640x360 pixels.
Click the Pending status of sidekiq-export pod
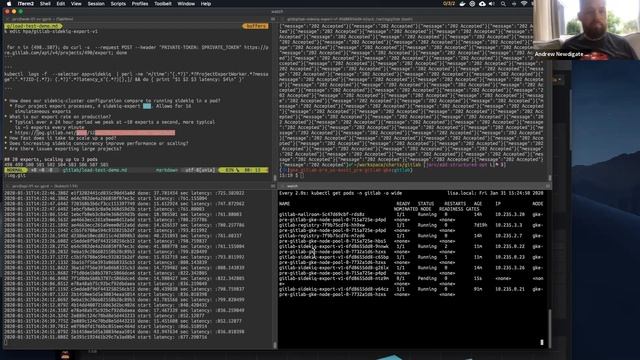[x=427, y=278]
